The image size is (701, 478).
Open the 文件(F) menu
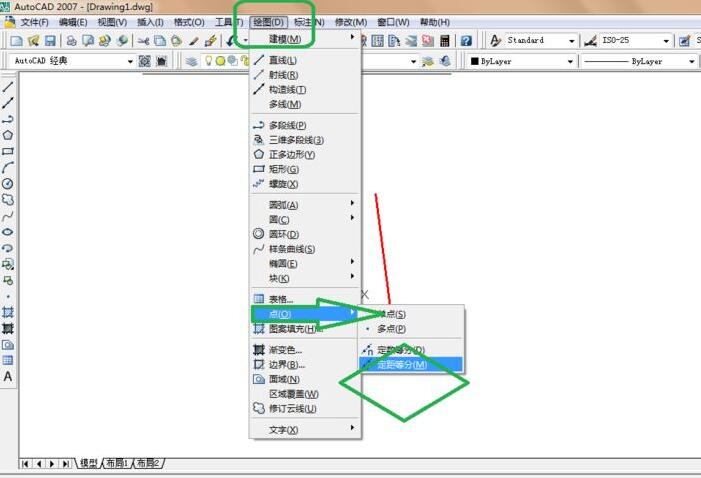(x=34, y=22)
